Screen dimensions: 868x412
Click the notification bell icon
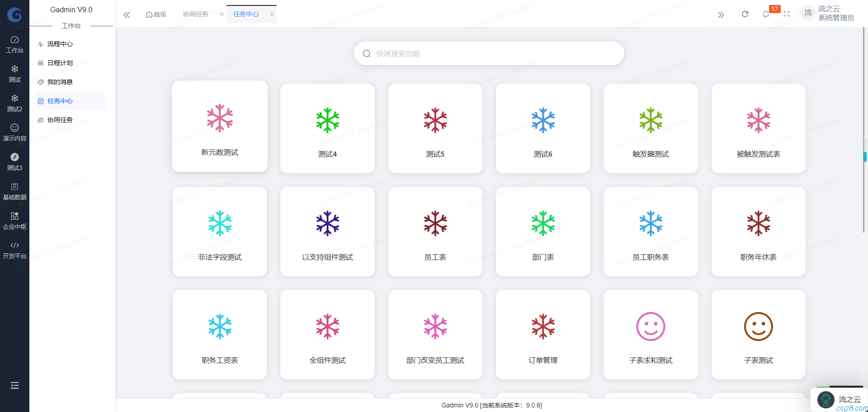(x=765, y=14)
